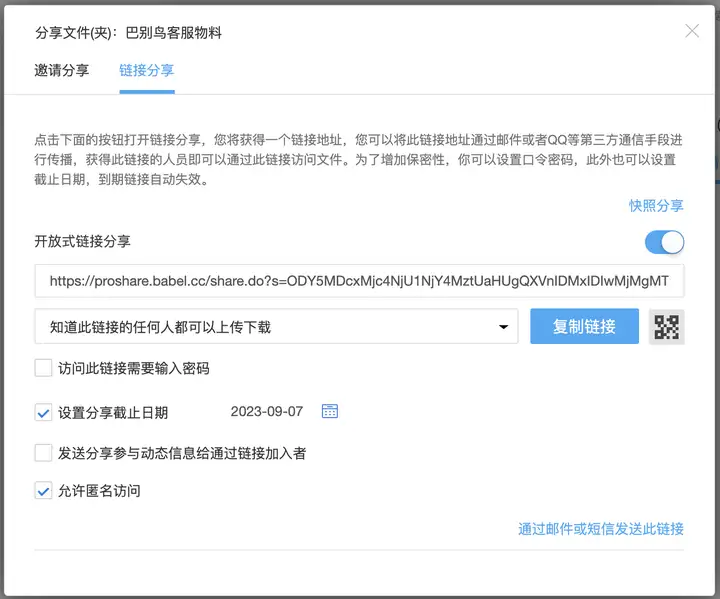Click the expiry date 2023-09-07
This screenshot has width=720, height=599.
pyautogui.click(x=267, y=411)
